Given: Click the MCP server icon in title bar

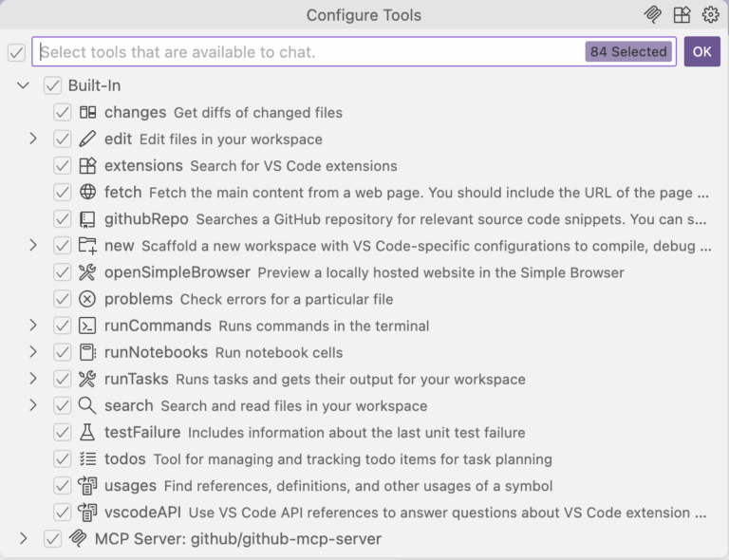Looking at the screenshot, I should click(652, 14).
